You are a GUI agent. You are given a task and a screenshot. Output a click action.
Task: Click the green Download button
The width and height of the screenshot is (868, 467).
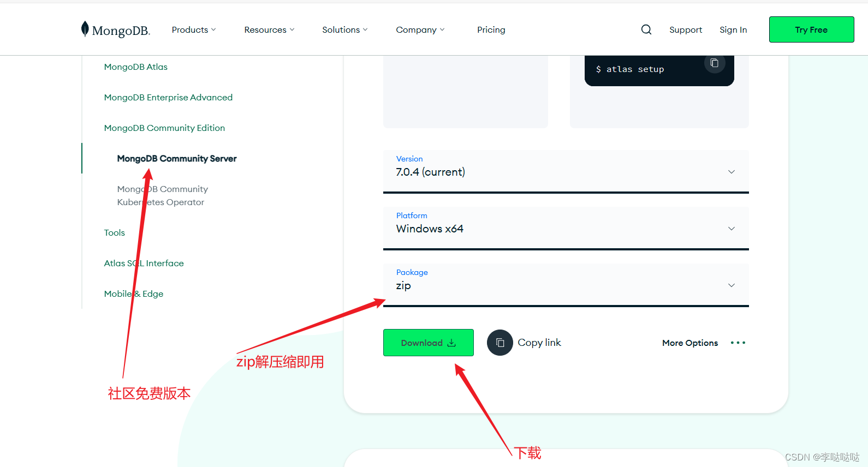click(428, 343)
